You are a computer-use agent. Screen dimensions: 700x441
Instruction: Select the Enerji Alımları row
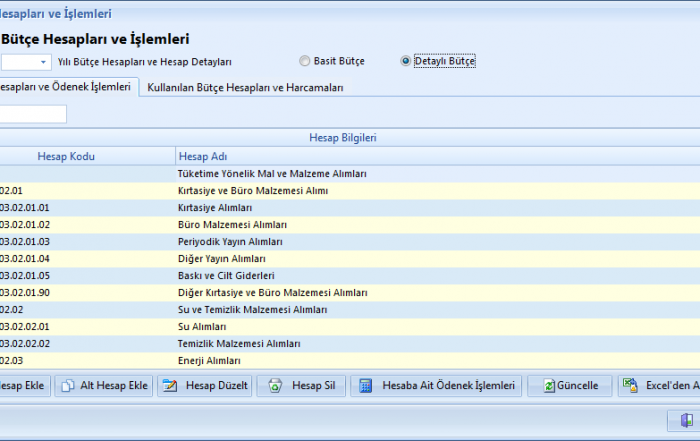[x=209, y=360]
